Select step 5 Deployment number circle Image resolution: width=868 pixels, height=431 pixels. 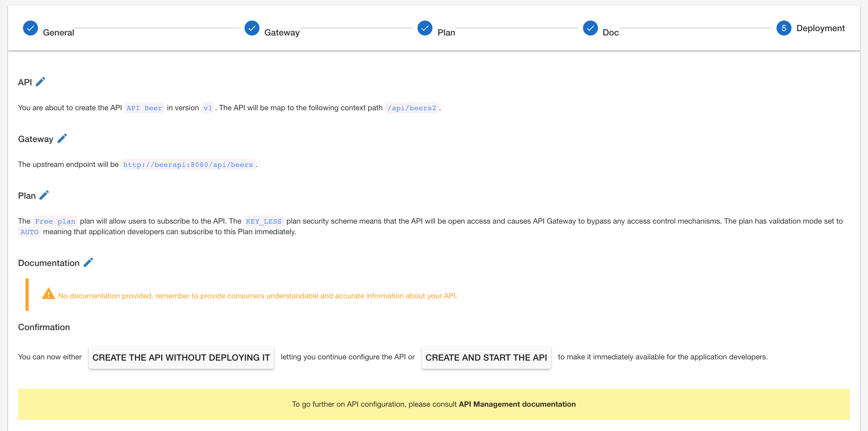pos(783,28)
